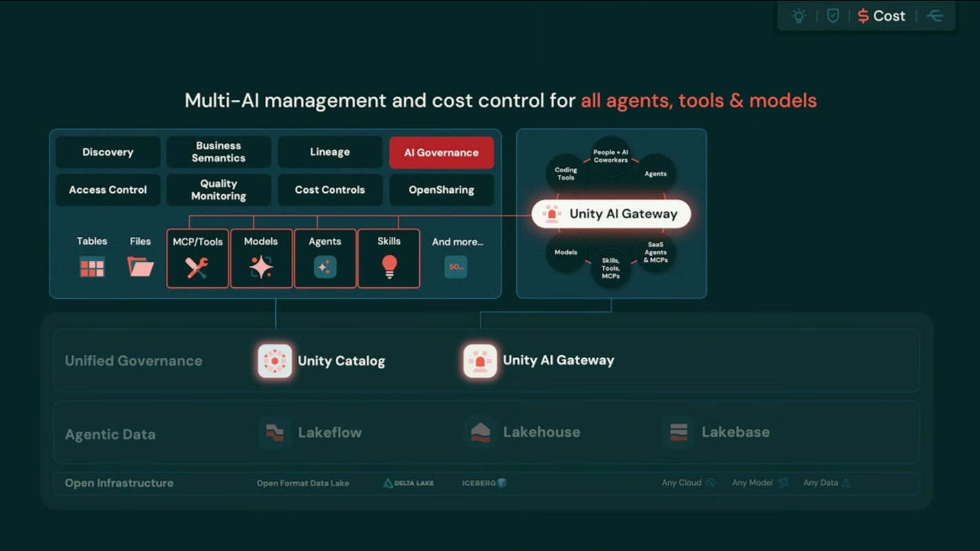Click the shield icon in the top-right bar

pyautogui.click(x=833, y=16)
